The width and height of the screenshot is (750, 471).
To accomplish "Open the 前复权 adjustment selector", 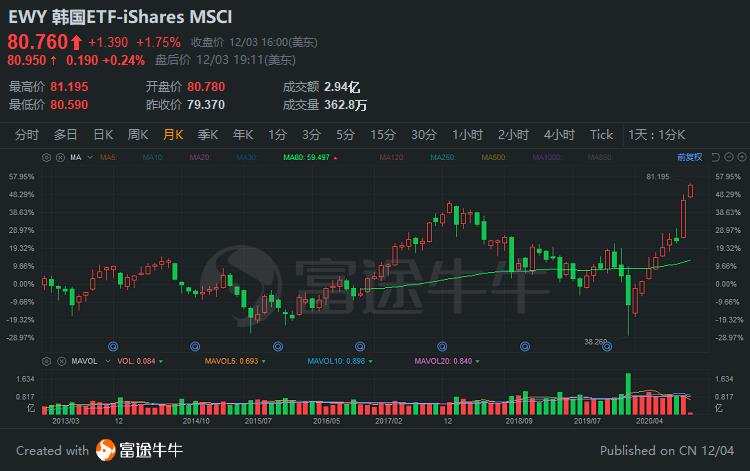I will pyautogui.click(x=689, y=157).
